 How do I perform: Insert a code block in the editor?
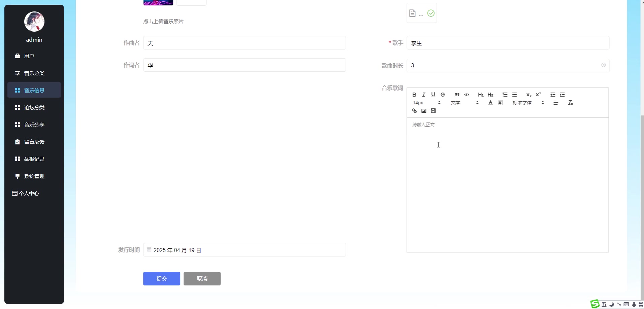pyautogui.click(x=466, y=95)
